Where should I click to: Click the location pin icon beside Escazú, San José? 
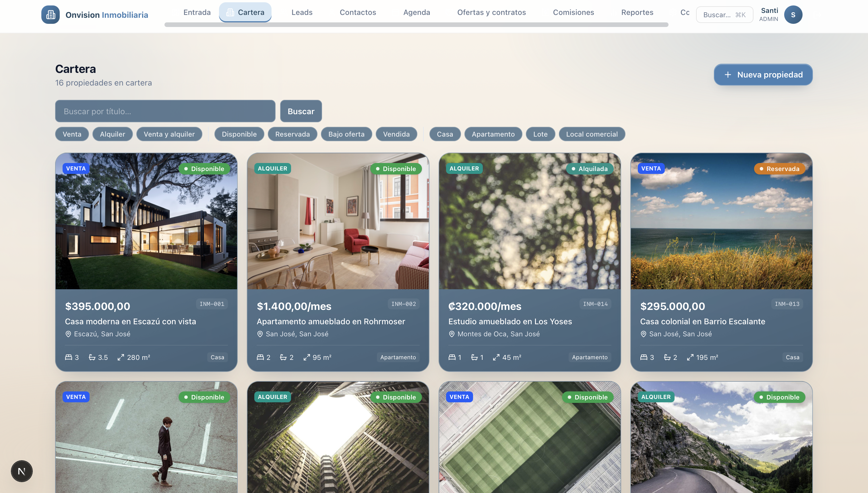(x=68, y=334)
